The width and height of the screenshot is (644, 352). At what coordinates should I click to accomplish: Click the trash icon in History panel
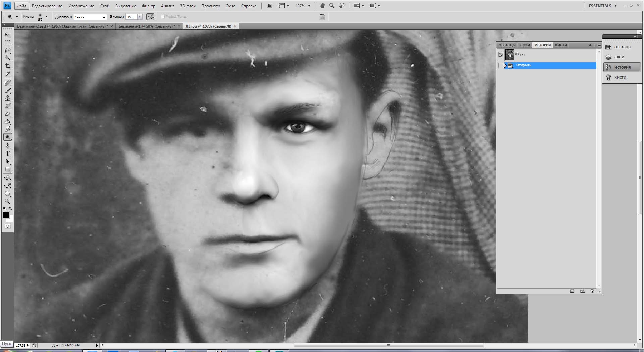coord(592,291)
